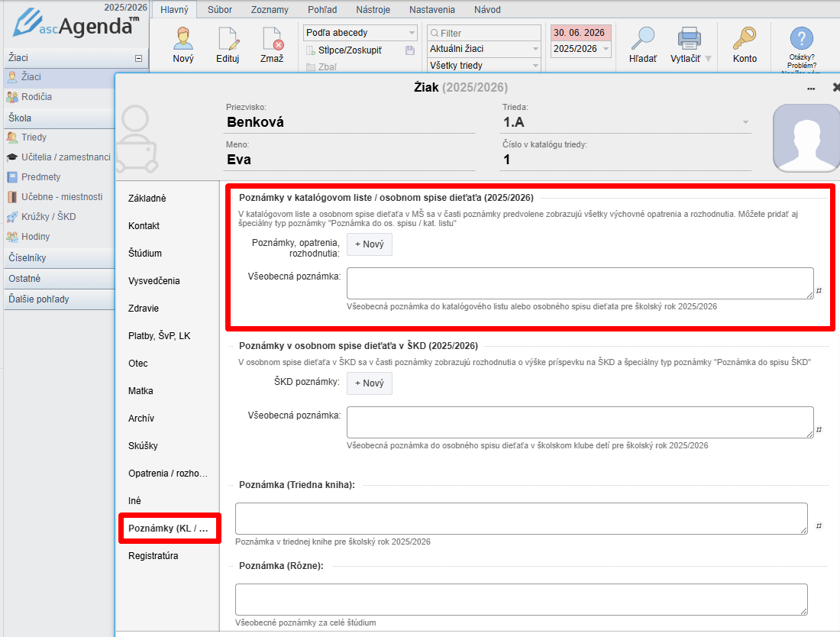
Task: Open Predmety in sidebar
Action: pyautogui.click(x=59, y=177)
